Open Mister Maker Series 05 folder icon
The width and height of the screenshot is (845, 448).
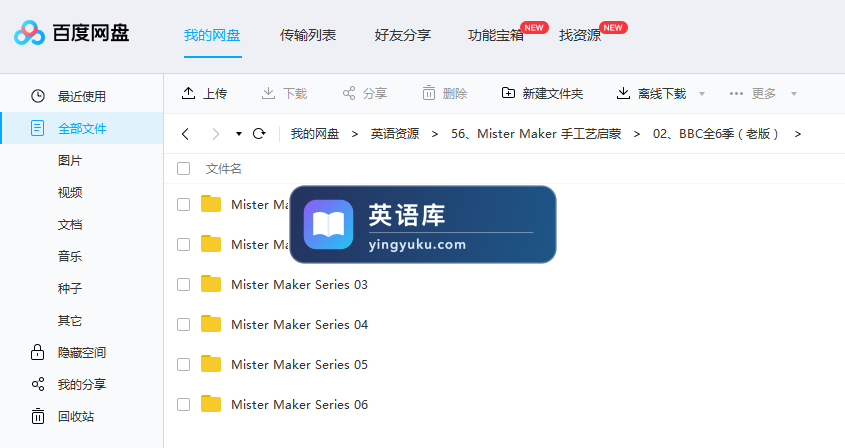click(211, 363)
